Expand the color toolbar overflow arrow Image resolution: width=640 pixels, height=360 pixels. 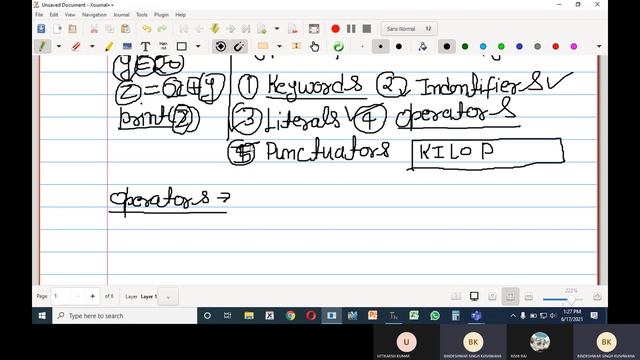pos(599,47)
